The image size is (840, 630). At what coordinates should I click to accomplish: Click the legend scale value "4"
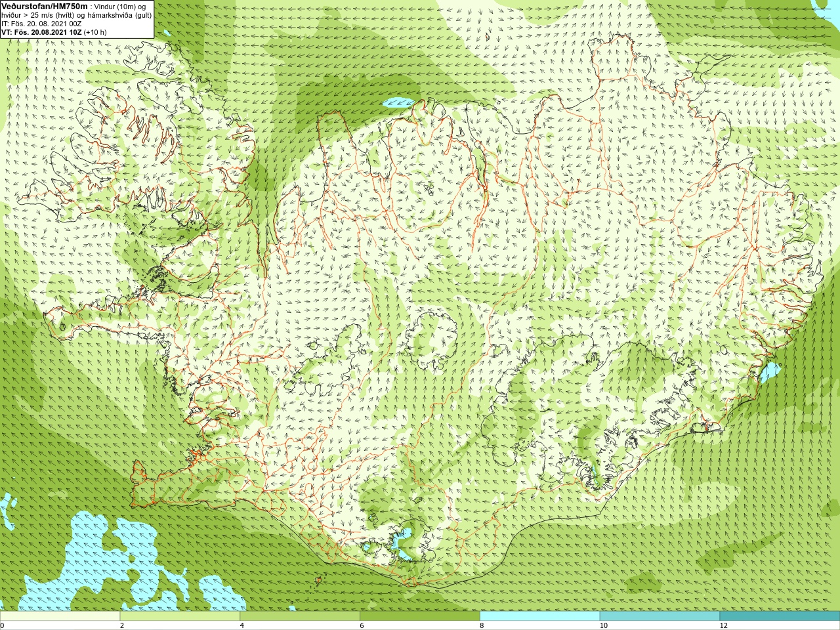242,625
